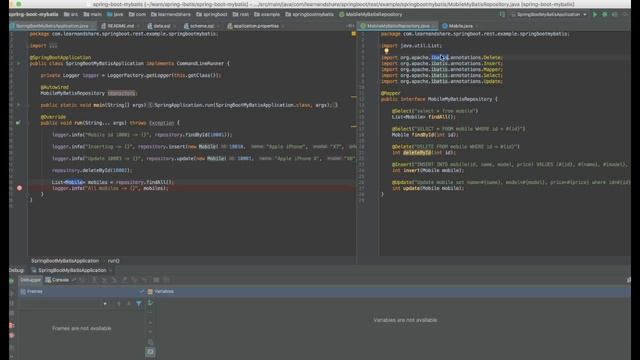Viewport: 640px width, 360px height.
Task: Click the Evaluate Expression calculator icon
Action: pyautogui.click(x=156, y=280)
